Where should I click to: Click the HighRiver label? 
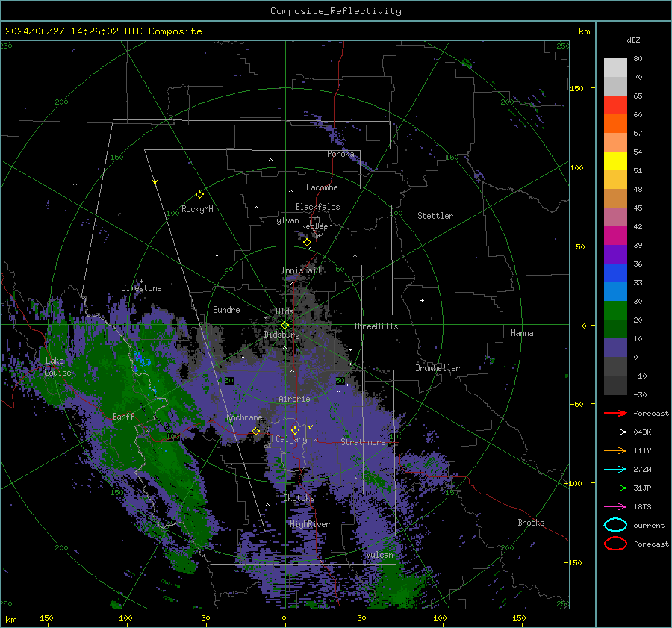click(x=310, y=524)
